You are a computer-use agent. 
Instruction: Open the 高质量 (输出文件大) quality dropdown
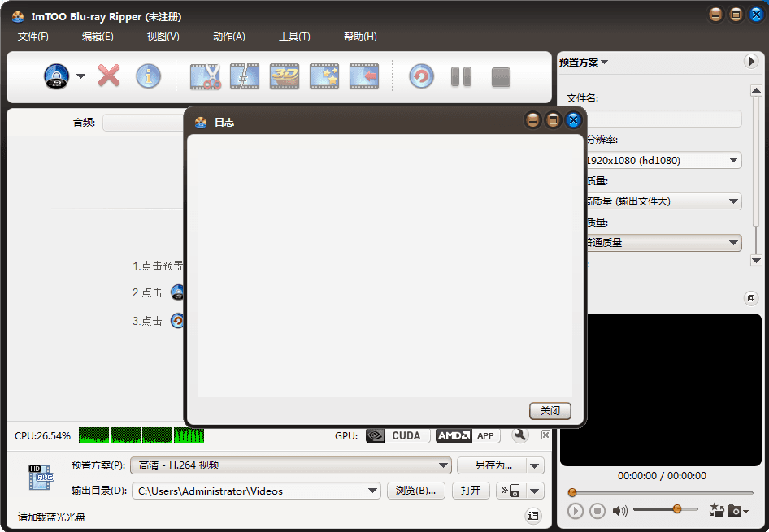(x=663, y=201)
